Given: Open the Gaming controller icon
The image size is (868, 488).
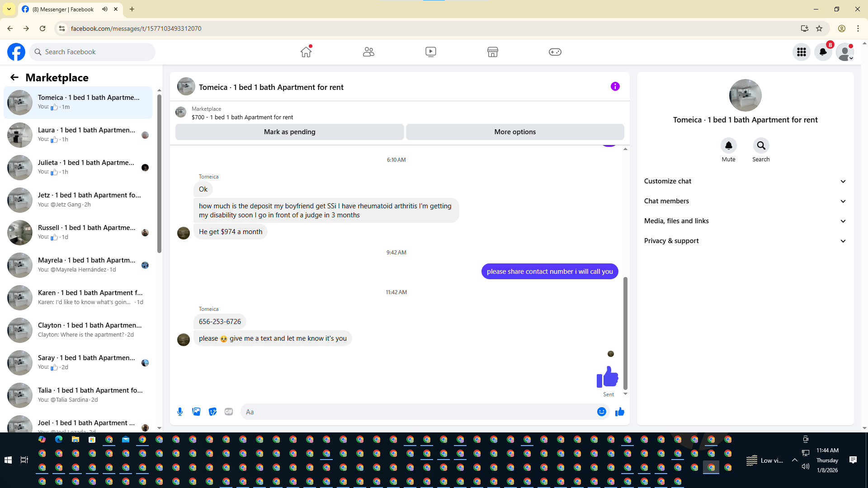Looking at the screenshot, I should 555,52.
